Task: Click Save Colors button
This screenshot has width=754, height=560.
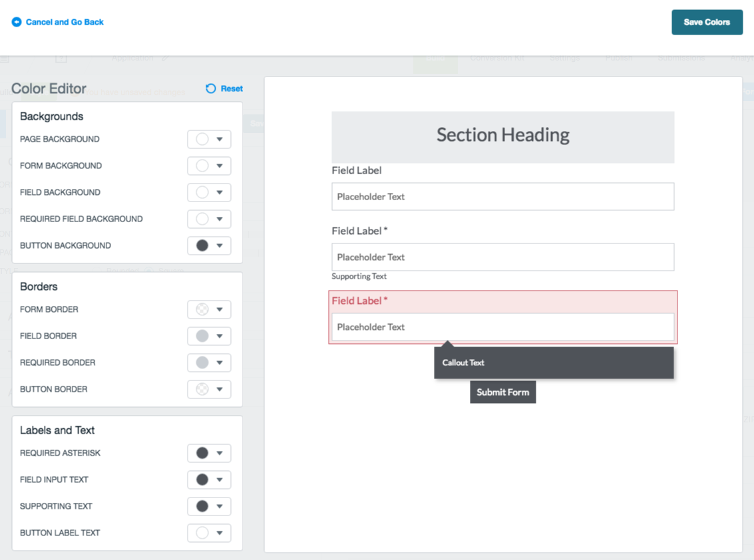Action: 707,22
